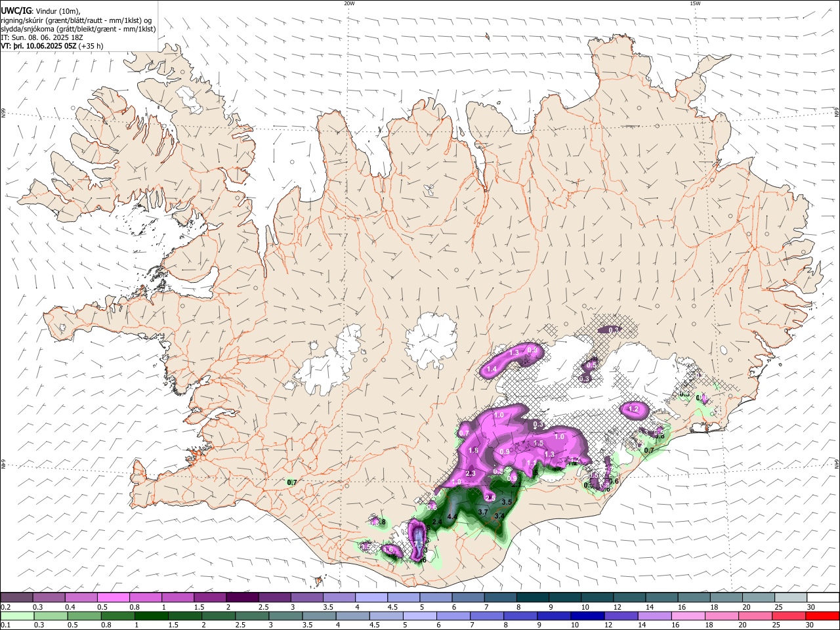This screenshot has height=630, width=840.
Task: Select the 0.3 swatch in upper legend row
Action: click(49, 597)
